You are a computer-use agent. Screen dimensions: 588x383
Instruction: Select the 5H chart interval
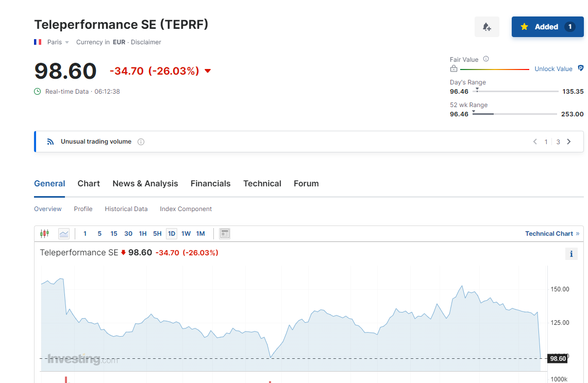pos(157,234)
